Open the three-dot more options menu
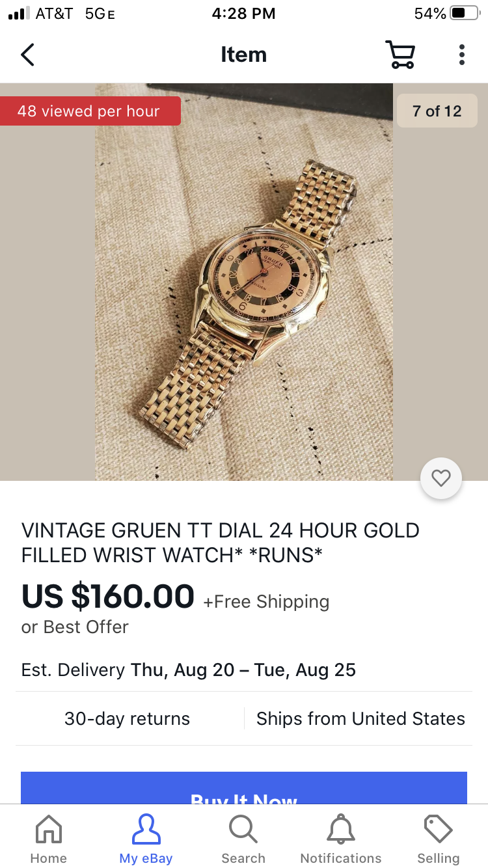Viewport: 488px width, 868px height. pos(461,55)
